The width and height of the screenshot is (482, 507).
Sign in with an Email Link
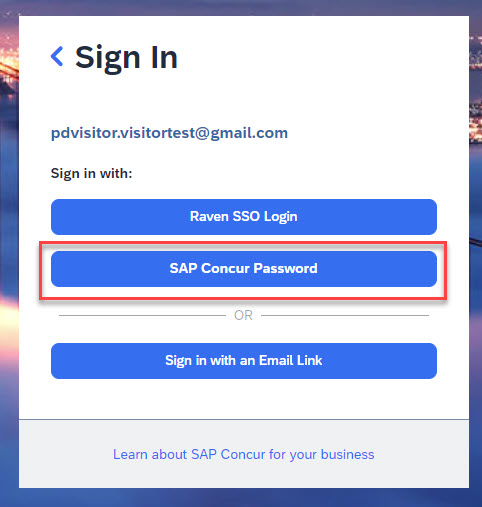click(x=244, y=361)
